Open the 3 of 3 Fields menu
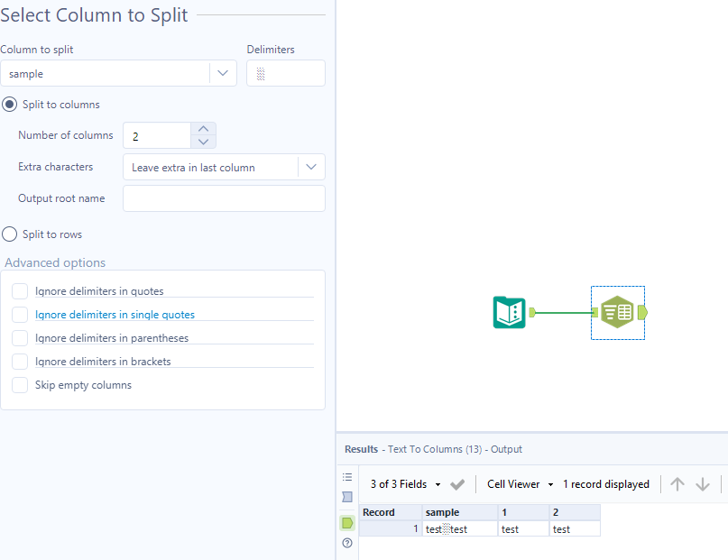The image size is (728, 560). click(x=402, y=483)
